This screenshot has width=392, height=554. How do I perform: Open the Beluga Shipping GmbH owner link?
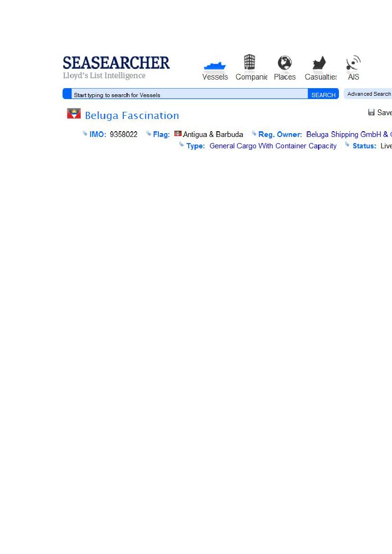[349, 135]
